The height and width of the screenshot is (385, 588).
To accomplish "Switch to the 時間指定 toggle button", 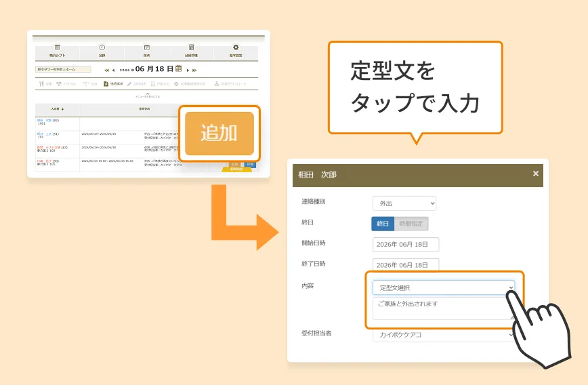I will click(411, 224).
